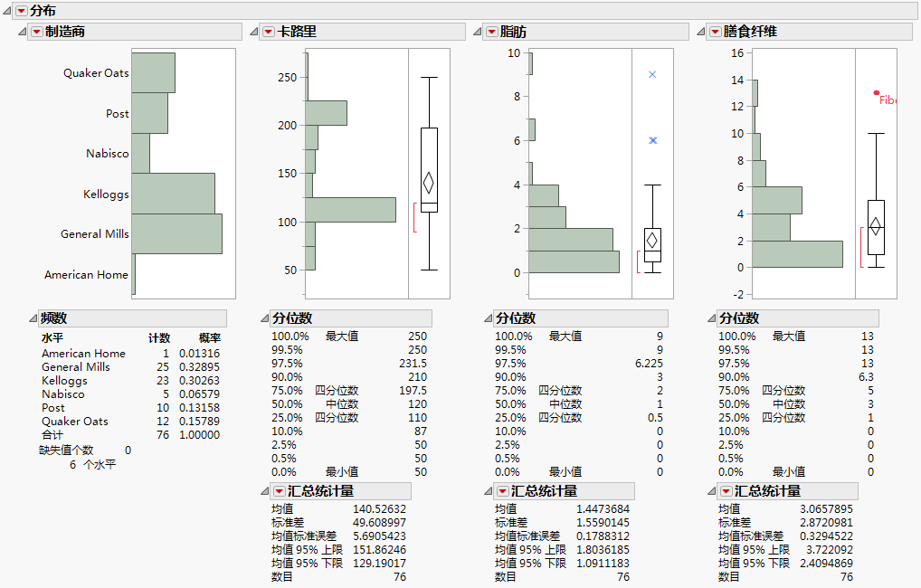This screenshot has width=921, height=588.
Task: Select the 卡路里 histogram bar between 200 and 225
Action: click(326, 113)
